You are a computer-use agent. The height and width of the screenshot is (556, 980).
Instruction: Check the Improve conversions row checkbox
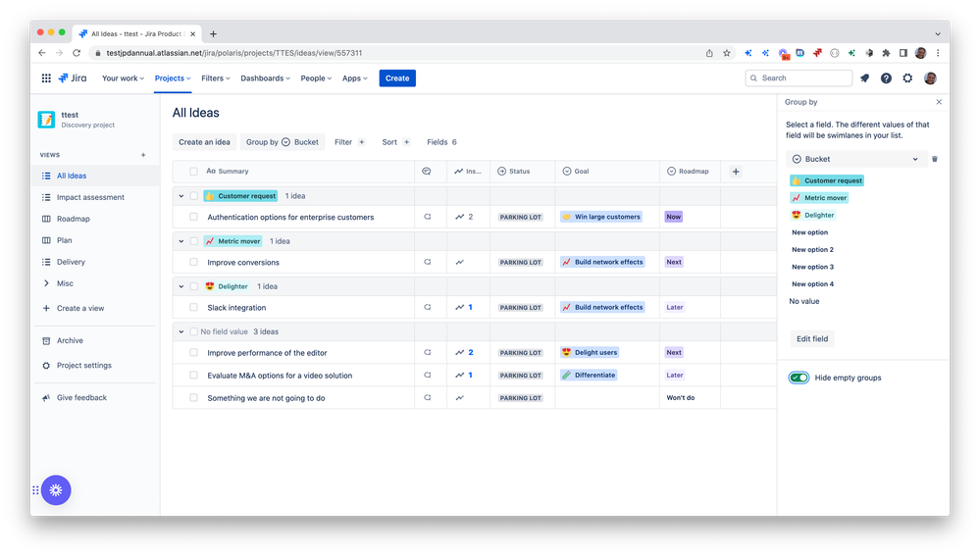point(194,263)
